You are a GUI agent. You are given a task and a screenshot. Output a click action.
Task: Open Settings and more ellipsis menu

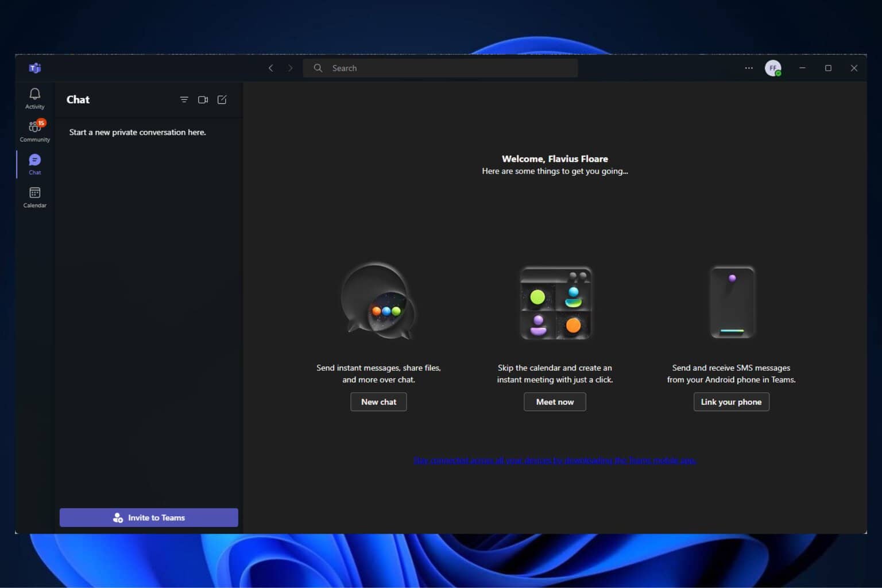pyautogui.click(x=749, y=68)
